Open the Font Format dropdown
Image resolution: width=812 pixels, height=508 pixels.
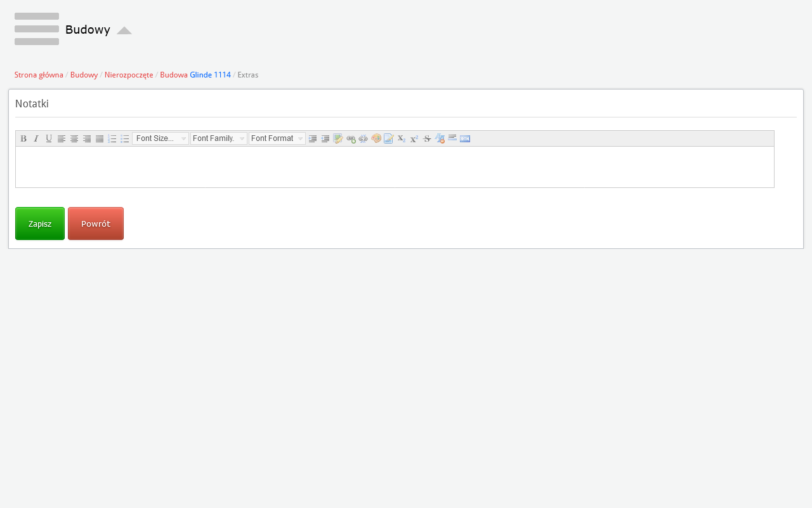click(277, 138)
